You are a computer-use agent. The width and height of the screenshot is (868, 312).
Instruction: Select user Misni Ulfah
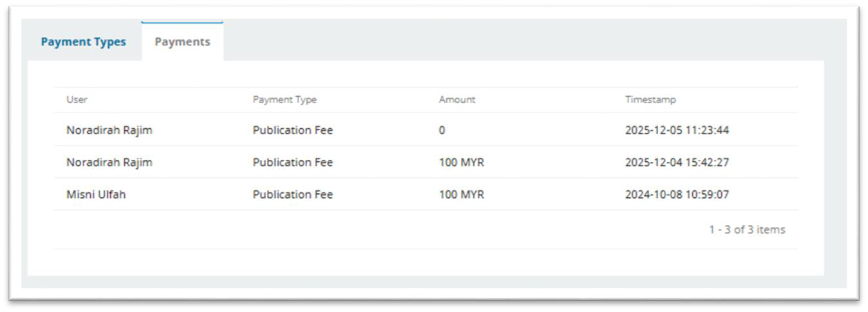click(96, 195)
